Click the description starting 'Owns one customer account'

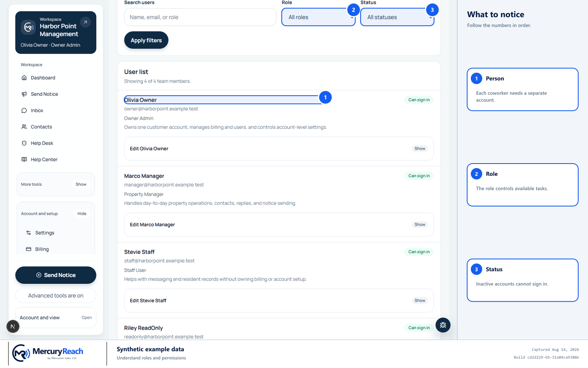(225, 127)
